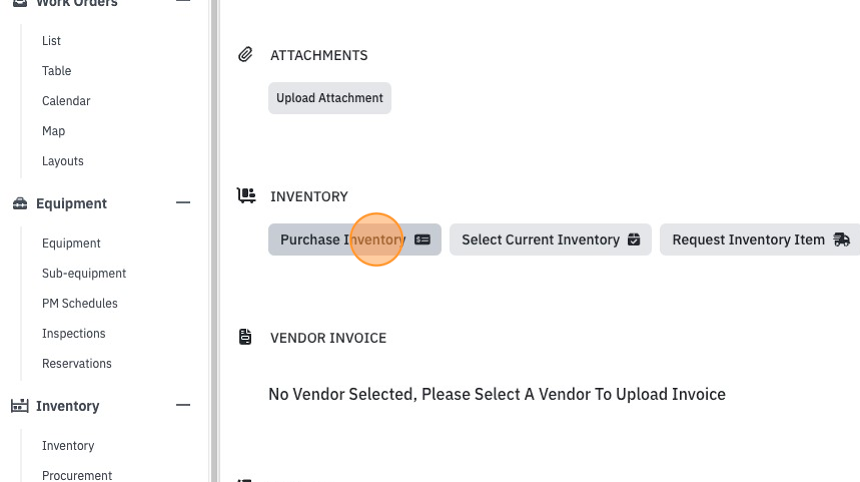Click the Purchase Inventory button
Viewport: 860px width, 482px height.
(355, 240)
